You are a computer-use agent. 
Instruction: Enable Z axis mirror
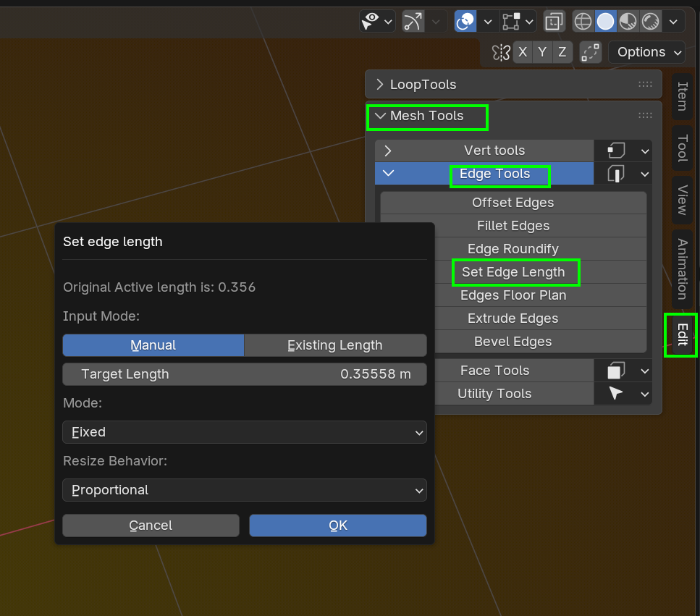point(561,52)
